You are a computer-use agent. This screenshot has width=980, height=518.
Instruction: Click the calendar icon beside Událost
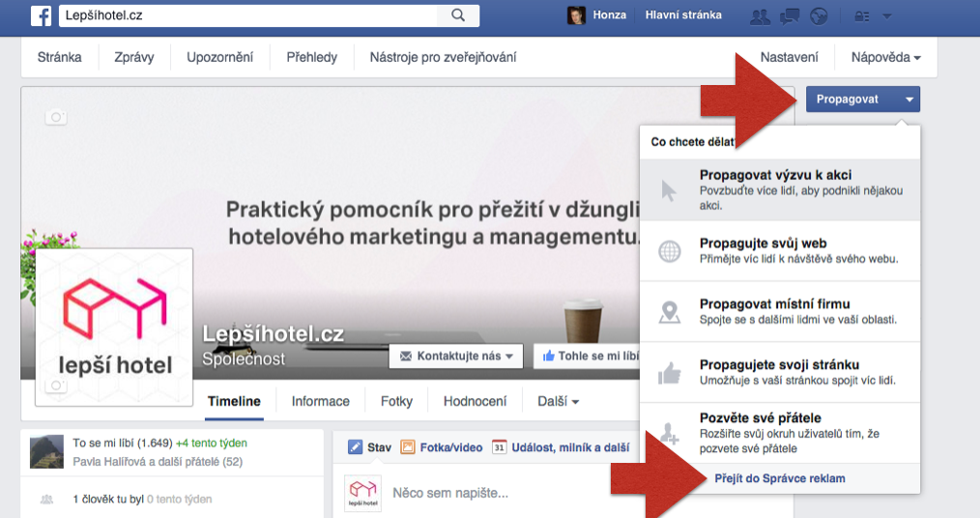pos(499,447)
